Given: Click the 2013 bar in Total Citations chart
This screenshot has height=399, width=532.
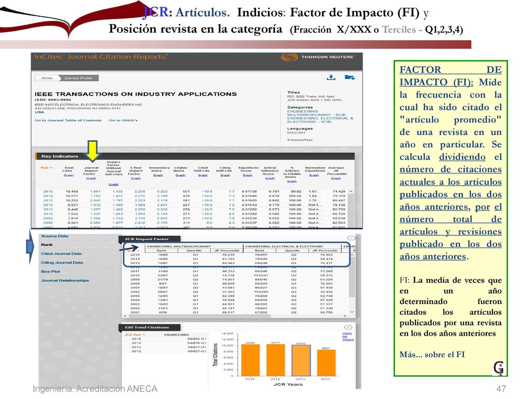Looking at the screenshot, I should point(301,361).
